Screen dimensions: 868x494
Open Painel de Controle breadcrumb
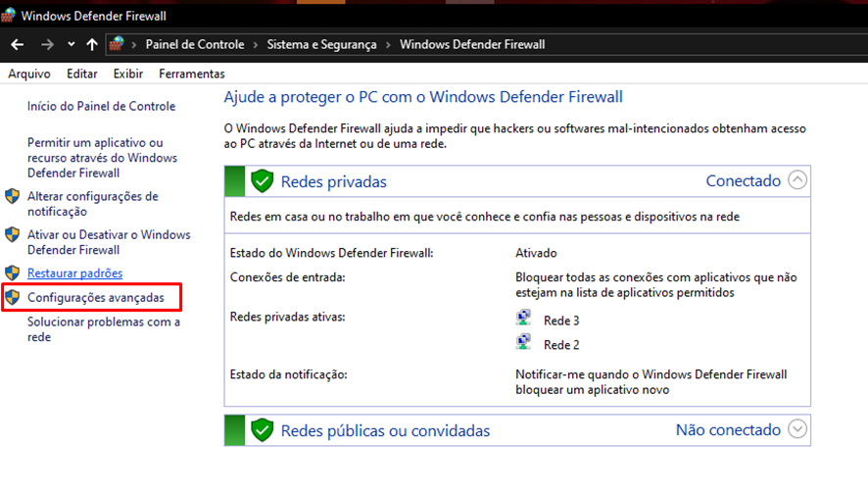tap(195, 44)
